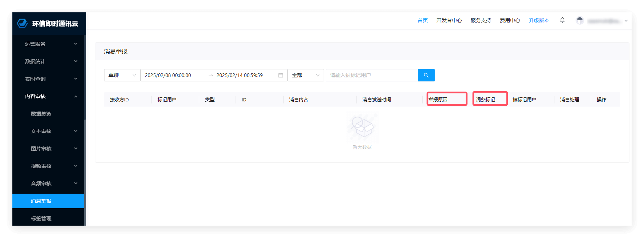Click the 升级版本 link
The height and width of the screenshot is (238, 644).
[539, 20]
